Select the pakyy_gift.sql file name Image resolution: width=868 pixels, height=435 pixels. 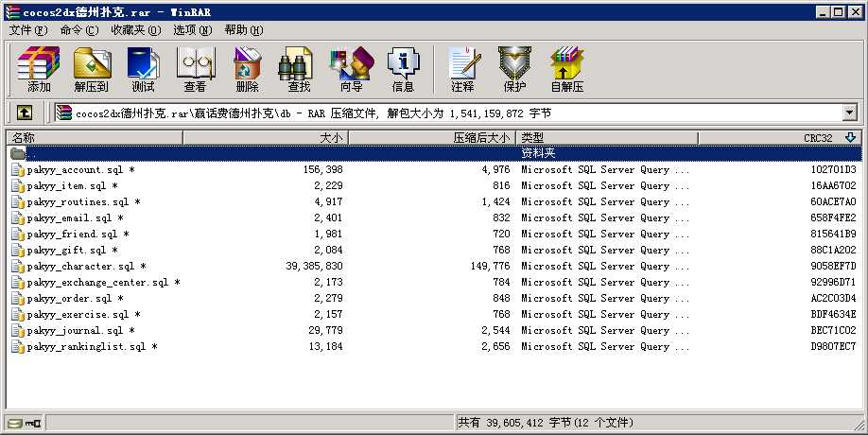tap(73, 251)
